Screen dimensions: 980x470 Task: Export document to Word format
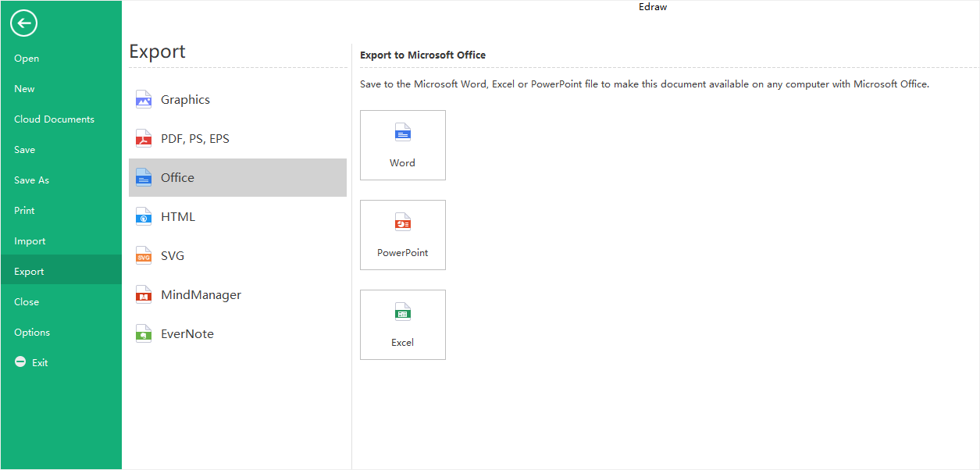click(x=403, y=145)
